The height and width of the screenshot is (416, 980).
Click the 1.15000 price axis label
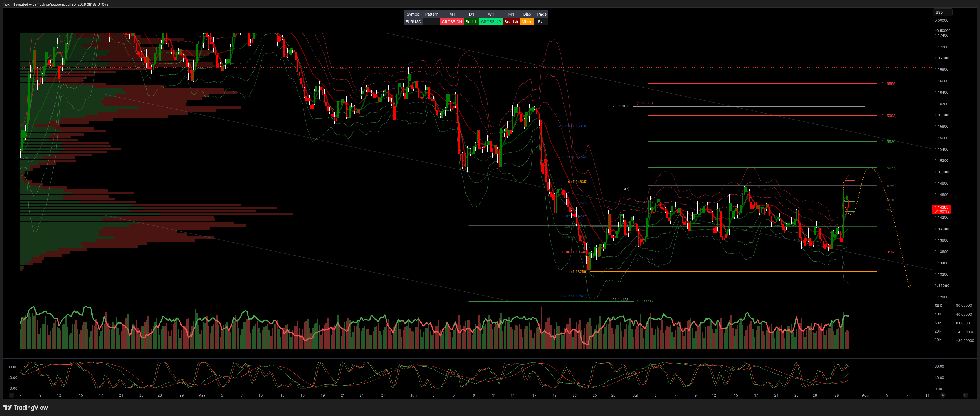tap(942, 172)
